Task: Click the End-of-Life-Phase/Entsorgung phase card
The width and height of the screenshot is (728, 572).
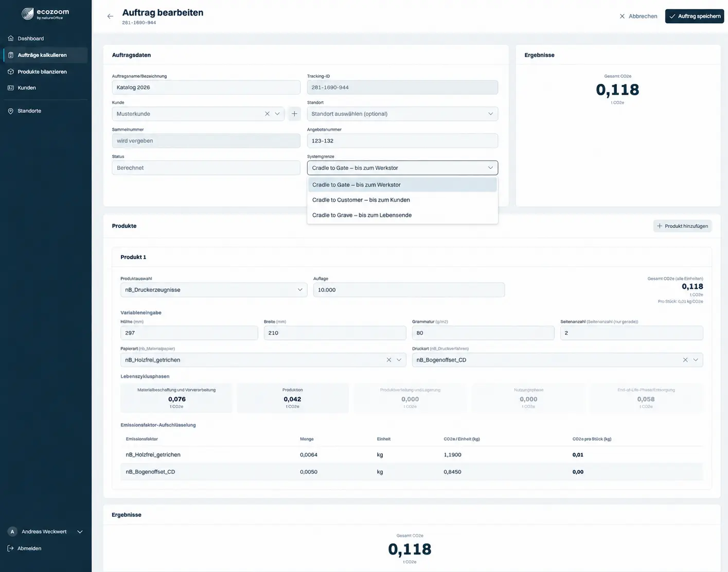Action: 646,398
